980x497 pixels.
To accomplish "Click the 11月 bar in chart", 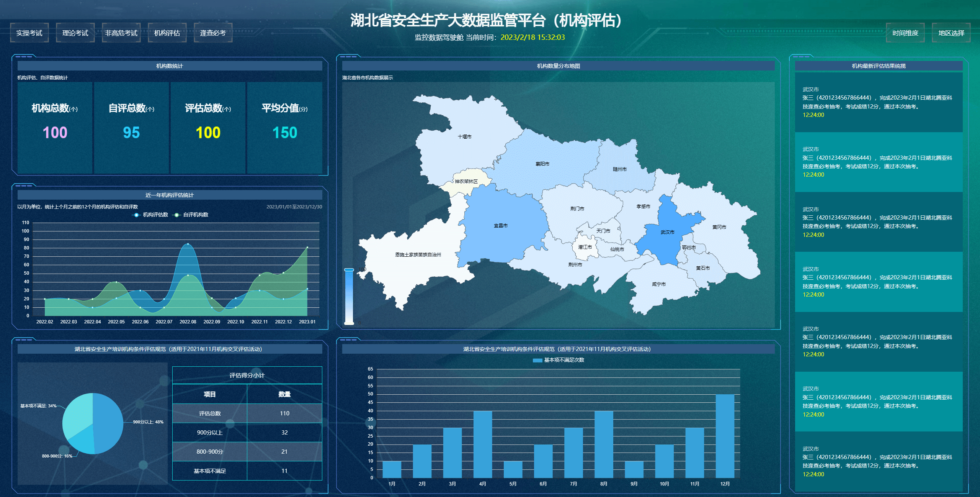I will pos(695,453).
